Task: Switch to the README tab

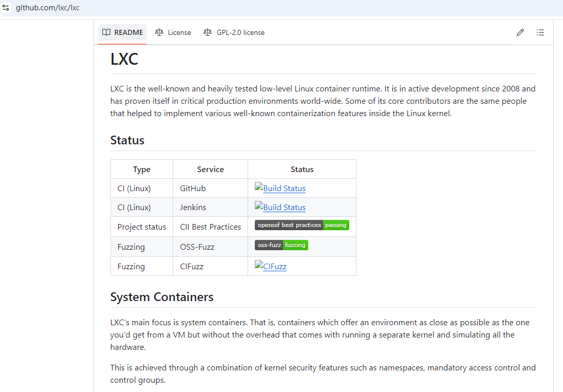Action: click(128, 32)
